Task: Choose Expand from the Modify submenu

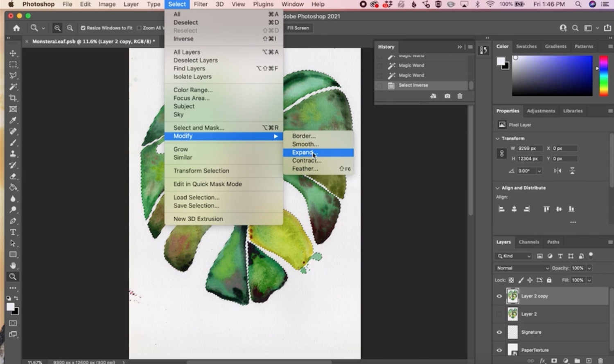Action: tap(303, 152)
